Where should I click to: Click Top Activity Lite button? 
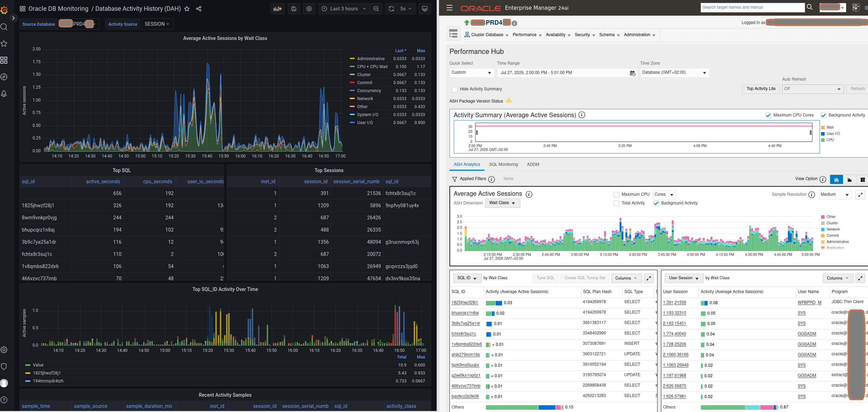[761, 89]
